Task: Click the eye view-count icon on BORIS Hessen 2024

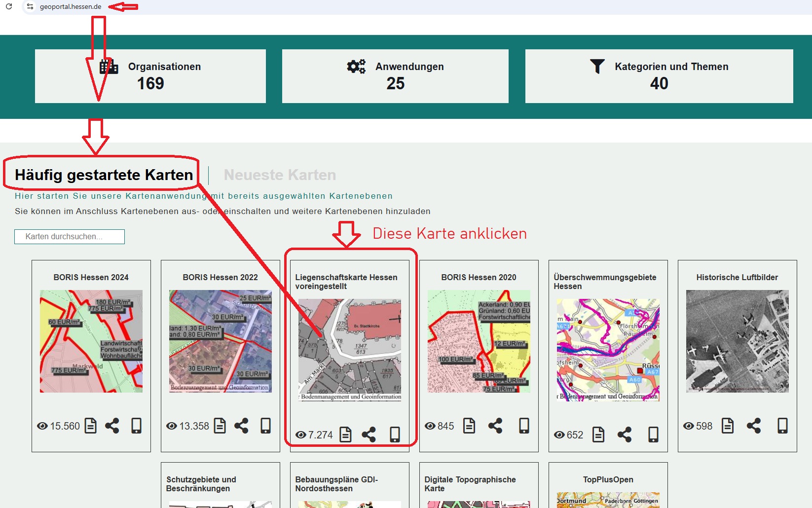Action: coord(42,426)
